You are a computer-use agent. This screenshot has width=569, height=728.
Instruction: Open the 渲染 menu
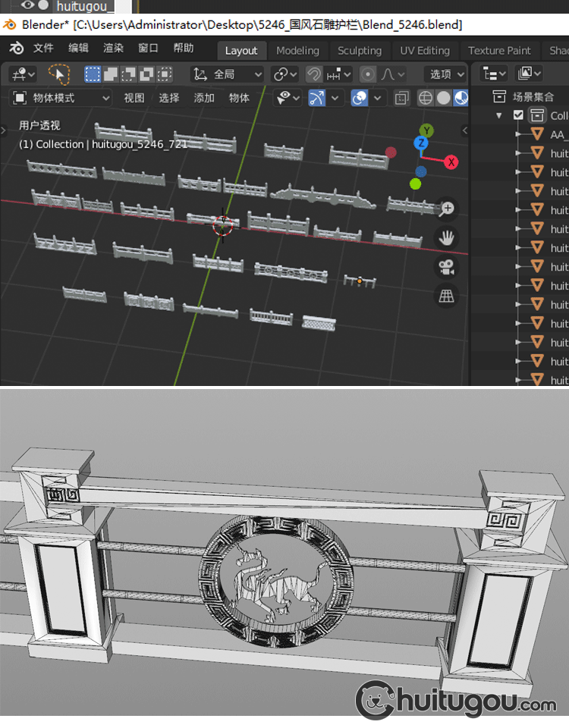click(x=113, y=49)
